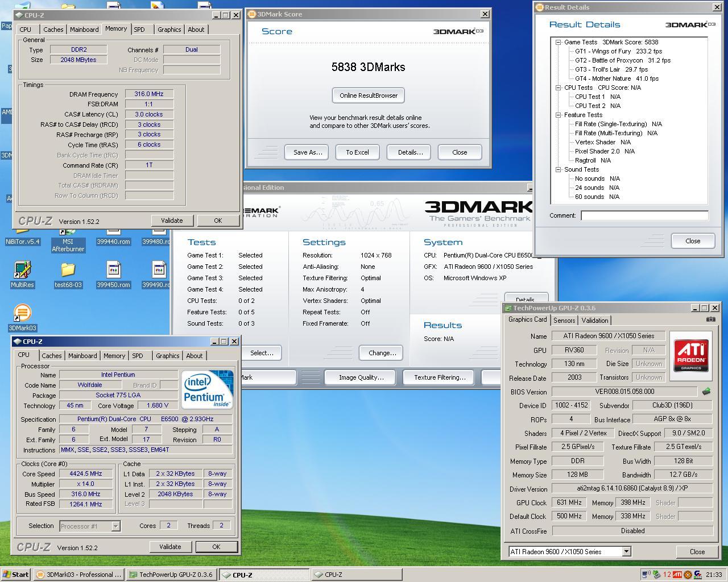The image size is (728, 582).
Task: Click Change settings button in 3DMark03
Action: tap(382, 353)
